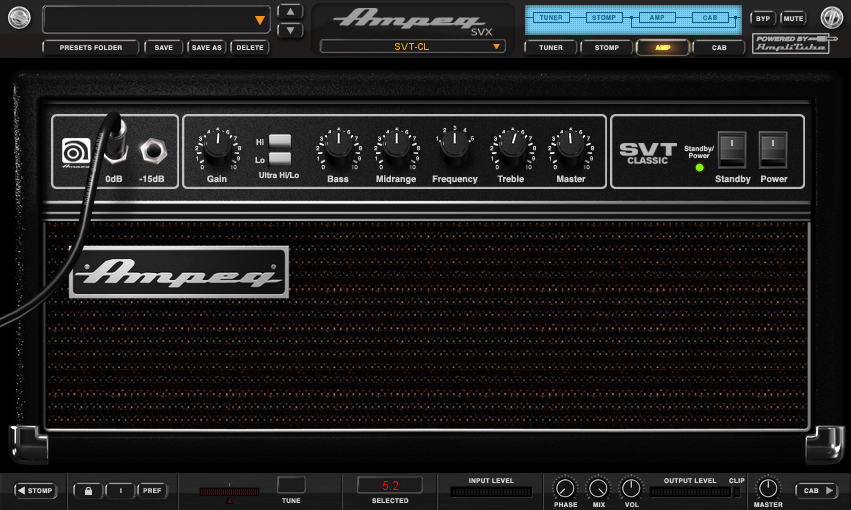This screenshot has height=510, width=851.
Task: Toggle the TUNE button
Action: pyautogui.click(x=291, y=485)
